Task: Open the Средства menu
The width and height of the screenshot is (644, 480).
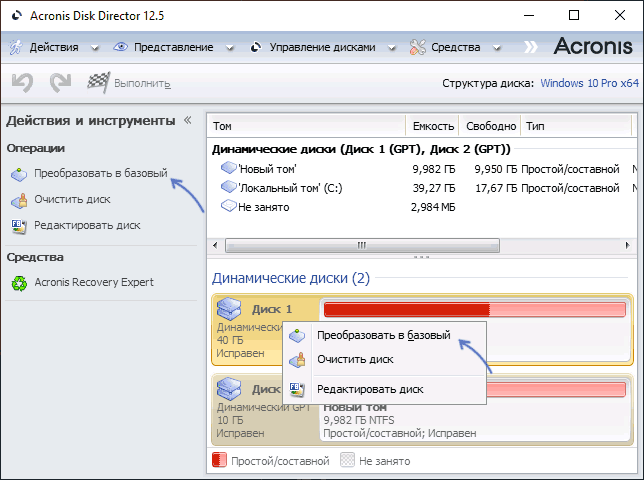Action: 455,48
